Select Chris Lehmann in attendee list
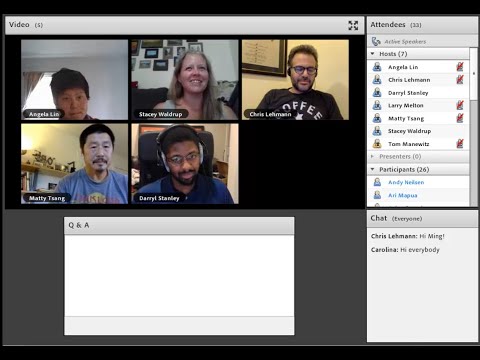The width and height of the screenshot is (480, 360). [418, 80]
